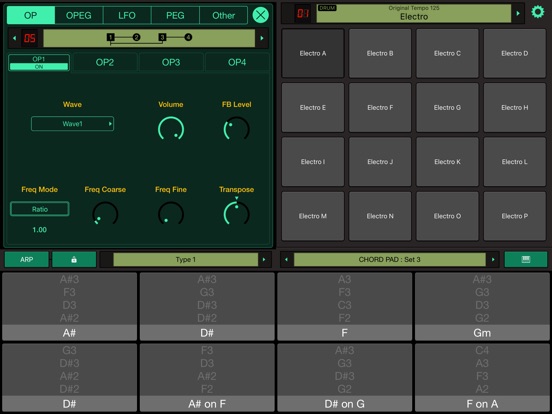552x414 pixels.
Task: Open the settings gear icon
Action: click(537, 12)
